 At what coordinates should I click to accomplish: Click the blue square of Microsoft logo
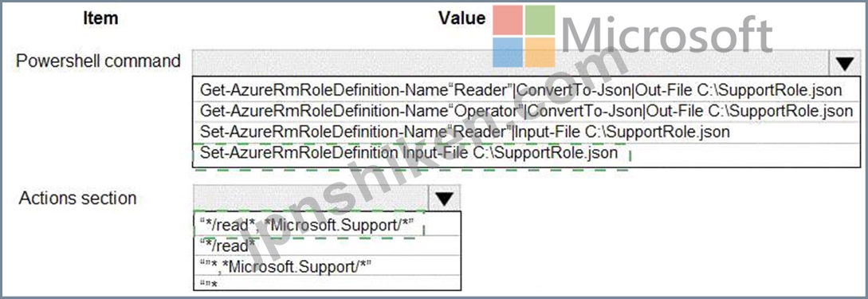click(507, 53)
